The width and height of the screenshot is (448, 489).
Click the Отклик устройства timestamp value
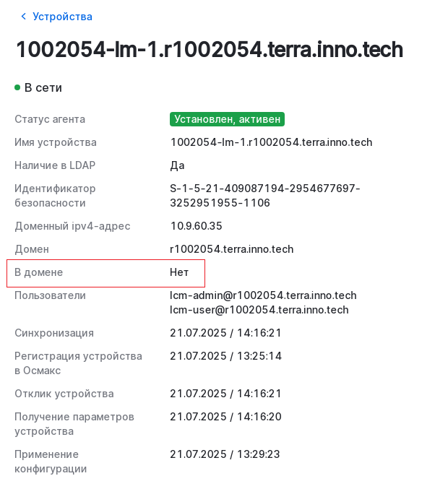tap(225, 394)
